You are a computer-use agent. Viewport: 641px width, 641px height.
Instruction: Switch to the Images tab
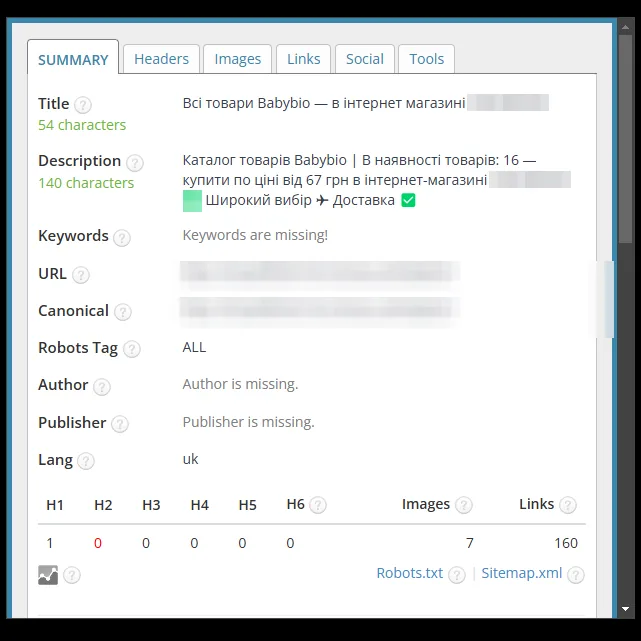click(238, 59)
